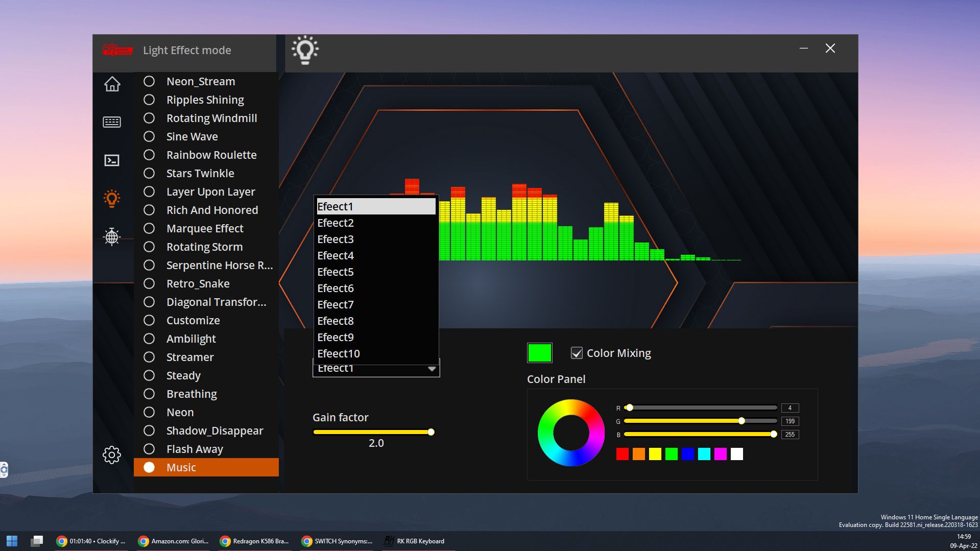The width and height of the screenshot is (980, 551).
Task: Click the G green channel slider
Action: pyautogui.click(x=700, y=421)
